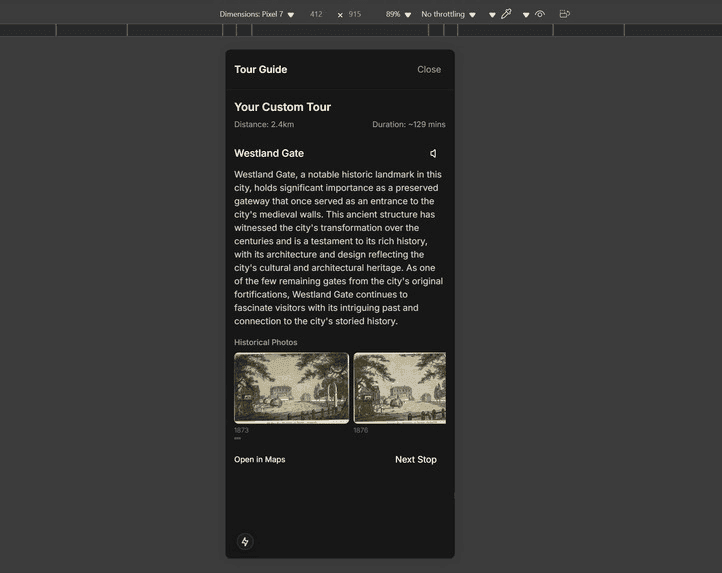Click the dropdown arrow right of the eyedropper

[x=525, y=15]
